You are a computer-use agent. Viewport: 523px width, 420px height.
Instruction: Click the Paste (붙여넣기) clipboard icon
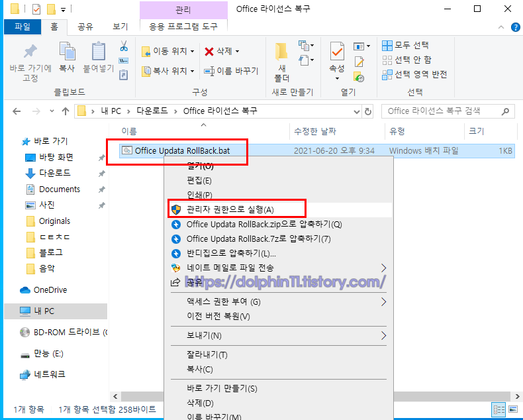[x=99, y=52]
